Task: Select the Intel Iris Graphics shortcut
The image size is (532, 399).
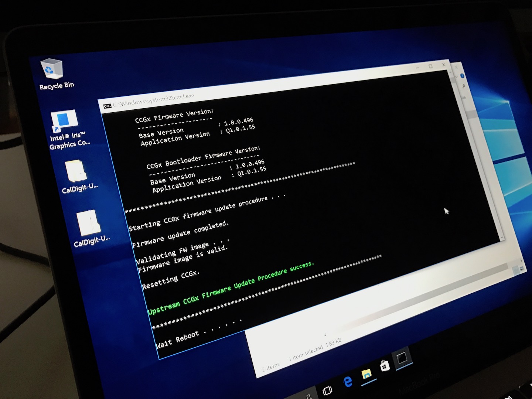Action: (x=65, y=122)
